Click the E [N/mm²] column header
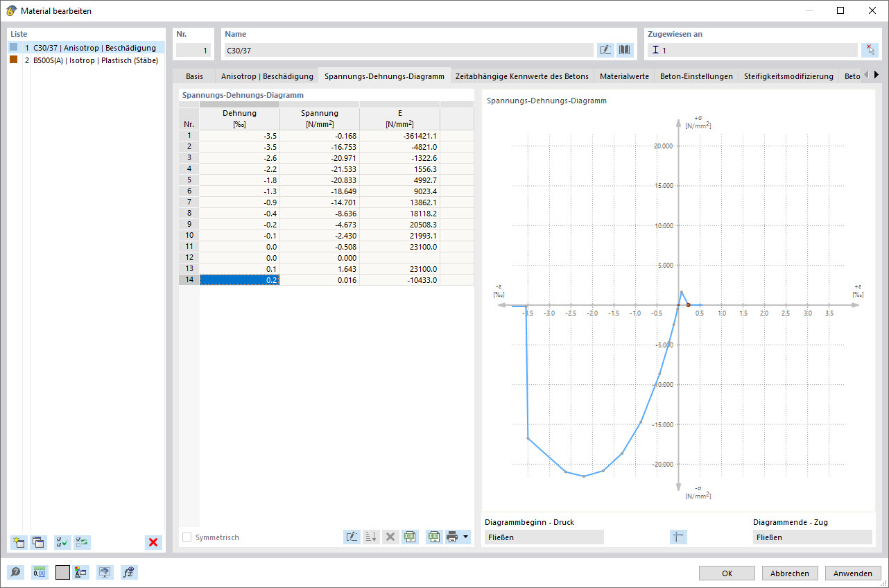The image size is (889, 588). tap(399, 119)
